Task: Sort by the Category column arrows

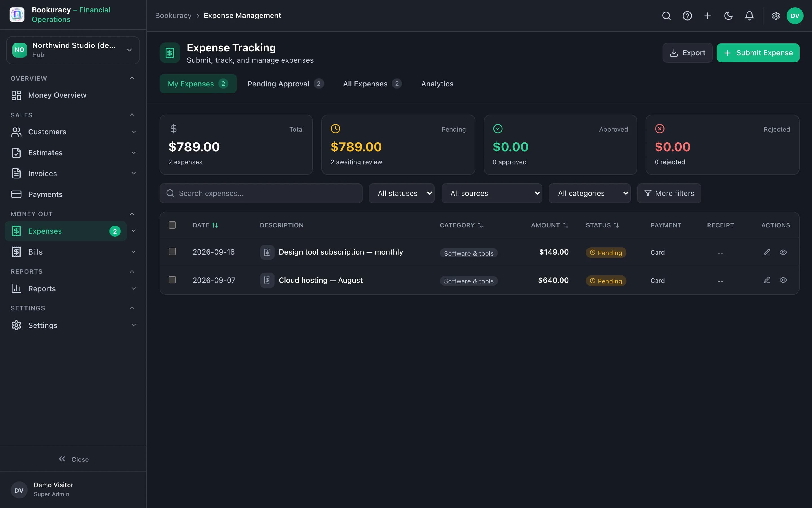Action: pyautogui.click(x=480, y=225)
